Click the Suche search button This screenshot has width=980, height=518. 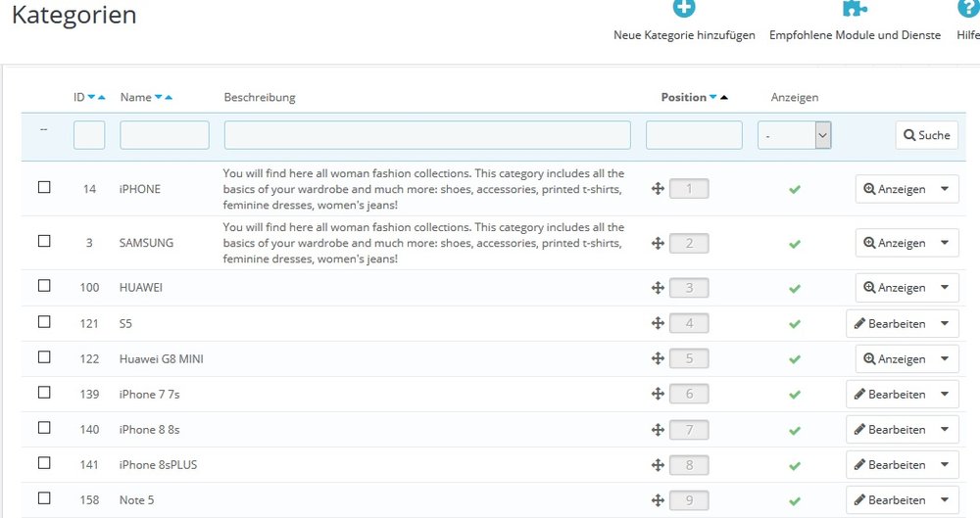pos(927,135)
